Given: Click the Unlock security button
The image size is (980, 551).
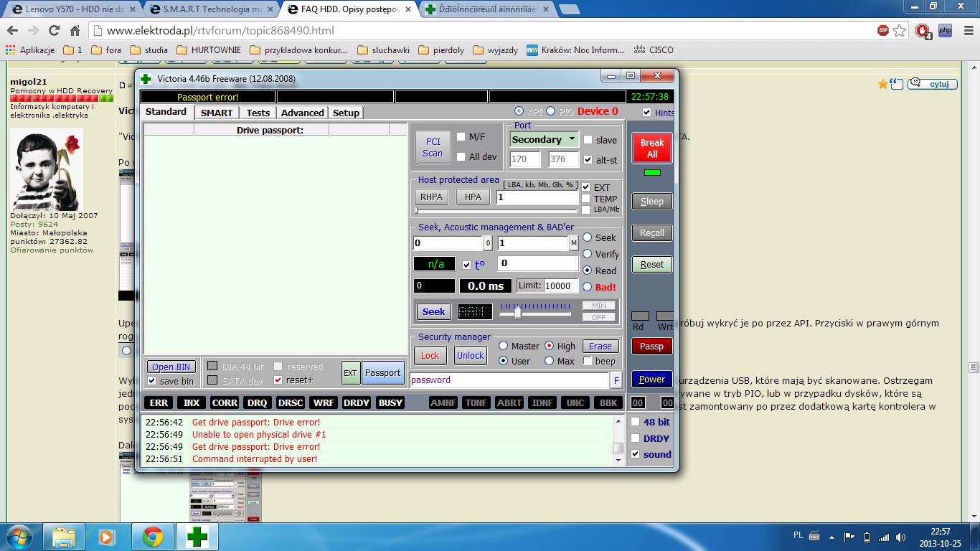Looking at the screenshot, I should (471, 355).
